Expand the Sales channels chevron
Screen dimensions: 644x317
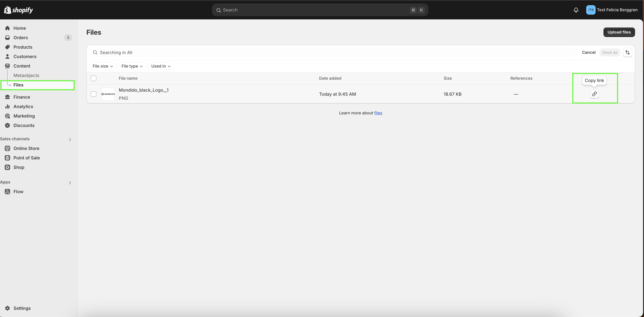tap(70, 140)
